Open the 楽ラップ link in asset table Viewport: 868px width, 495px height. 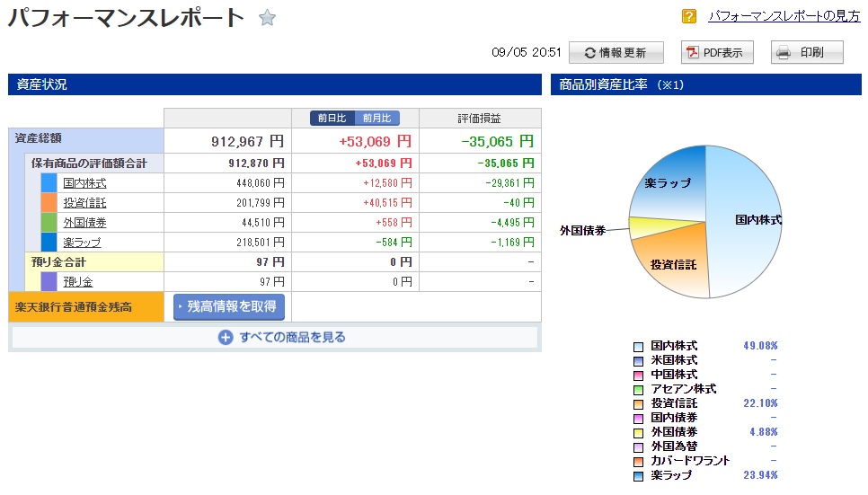pos(82,243)
